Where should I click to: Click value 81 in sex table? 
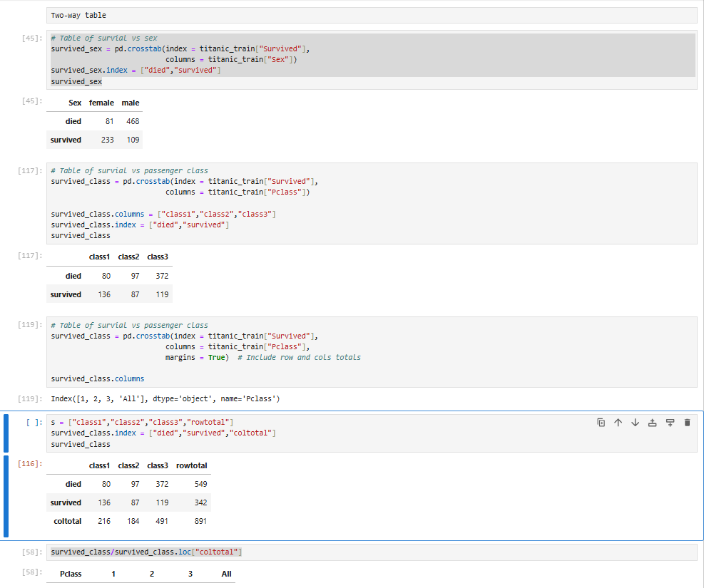coord(110,122)
